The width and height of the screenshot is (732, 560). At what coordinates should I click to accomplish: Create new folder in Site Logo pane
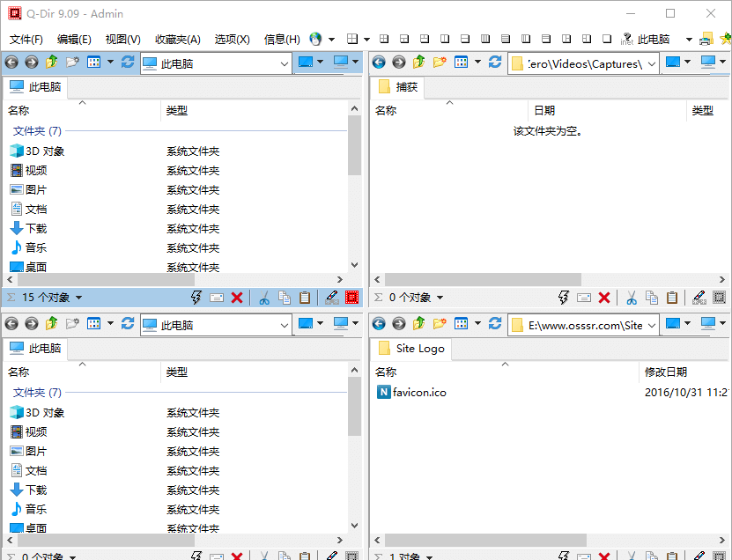440,323
